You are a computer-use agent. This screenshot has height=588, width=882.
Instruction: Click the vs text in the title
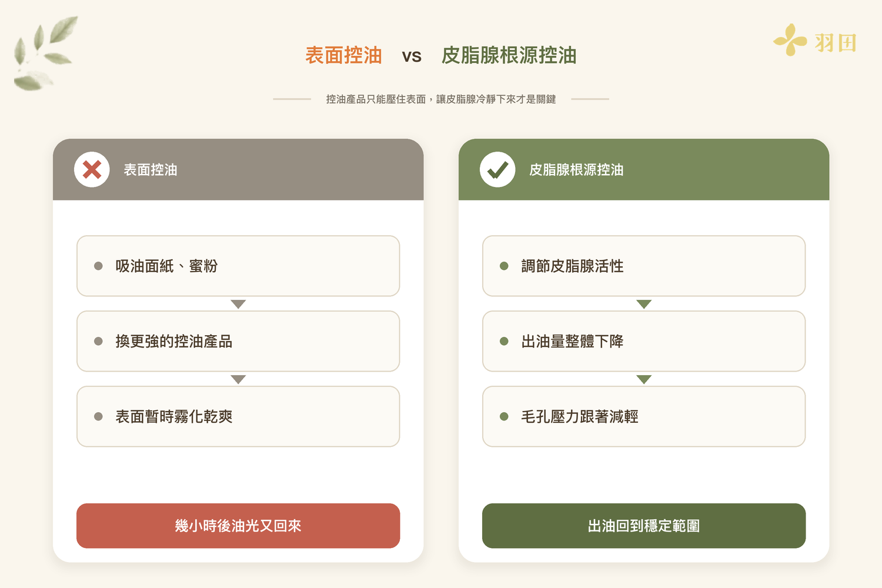[x=412, y=56]
